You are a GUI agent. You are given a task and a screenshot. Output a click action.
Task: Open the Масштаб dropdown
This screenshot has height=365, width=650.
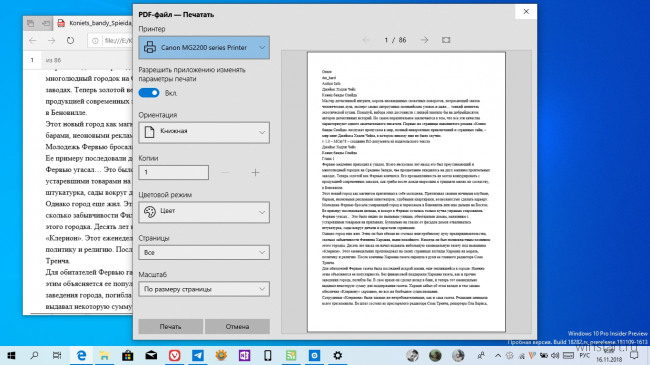[x=204, y=289]
